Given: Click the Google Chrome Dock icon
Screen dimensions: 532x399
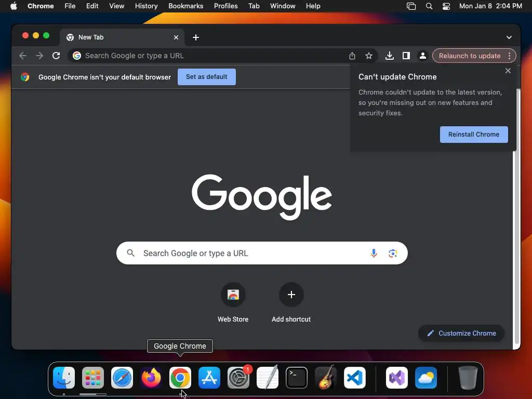Looking at the screenshot, I should coord(180,378).
